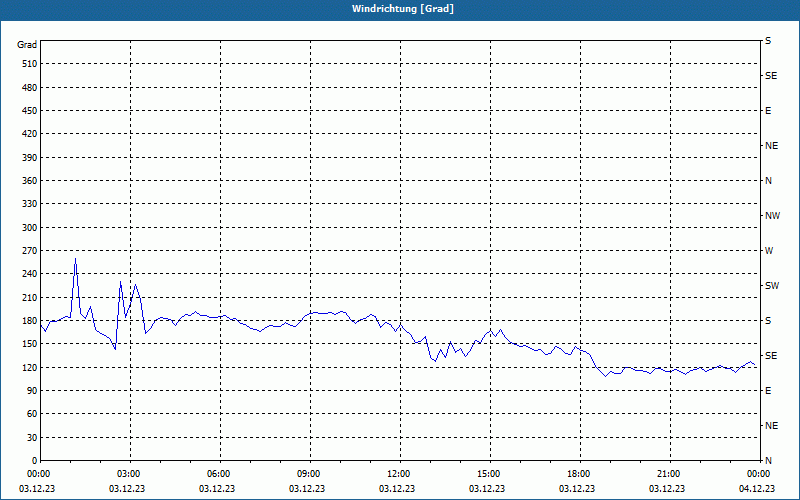The height and width of the screenshot is (500, 800).
Task: Click the E compass label level with 450
Action: [768, 111]
